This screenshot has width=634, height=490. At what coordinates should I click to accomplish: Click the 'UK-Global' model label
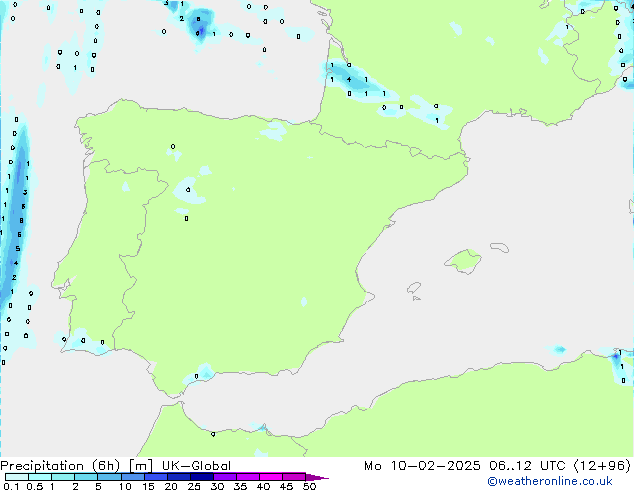pos(196,466)
